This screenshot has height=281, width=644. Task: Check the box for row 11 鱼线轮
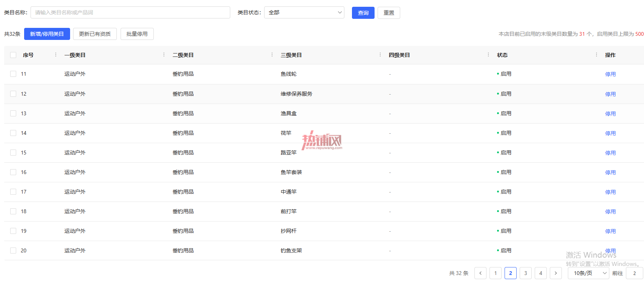tap(13, 74)
